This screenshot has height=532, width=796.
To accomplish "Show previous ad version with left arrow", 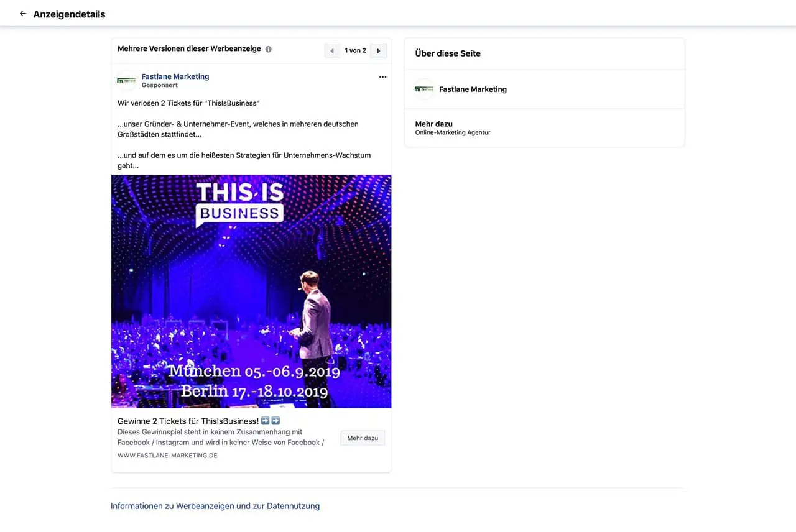I will tap(332, 50).
